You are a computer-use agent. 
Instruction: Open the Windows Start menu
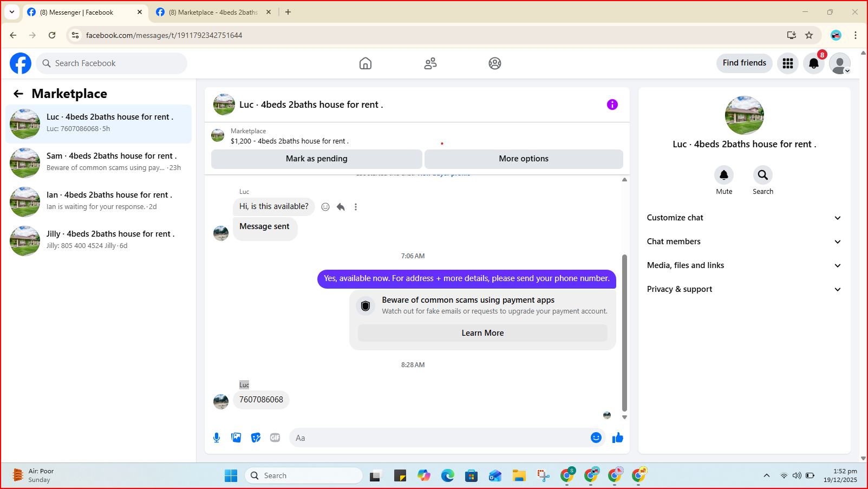point(231,475)
